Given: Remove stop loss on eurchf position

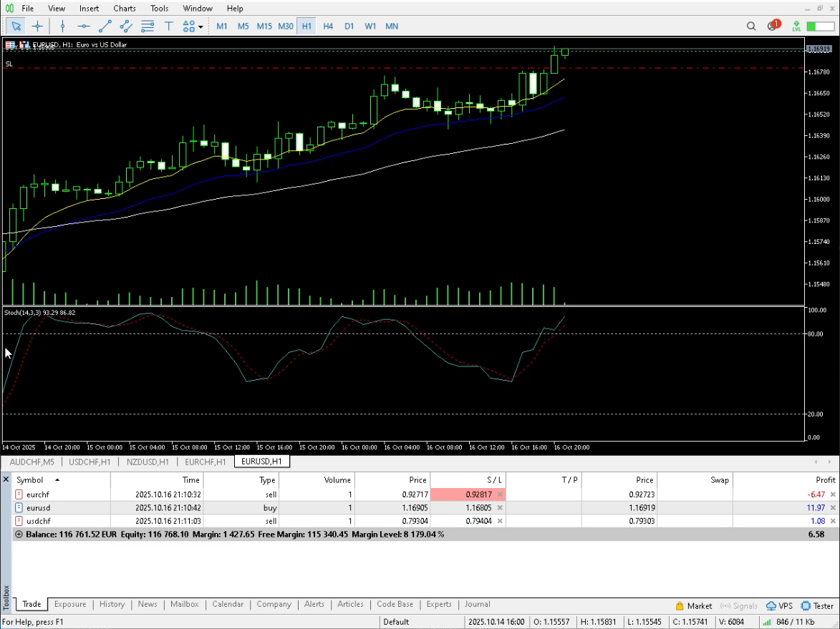Looking at the screenshot, I should pyautogui.click(x=500, y=494).
